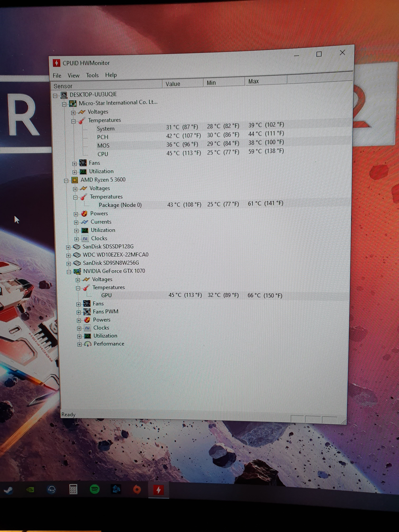Screen dimensions: 399x532
Task: Select the Package (Node 0) temperature row
Action: (120, 205)
